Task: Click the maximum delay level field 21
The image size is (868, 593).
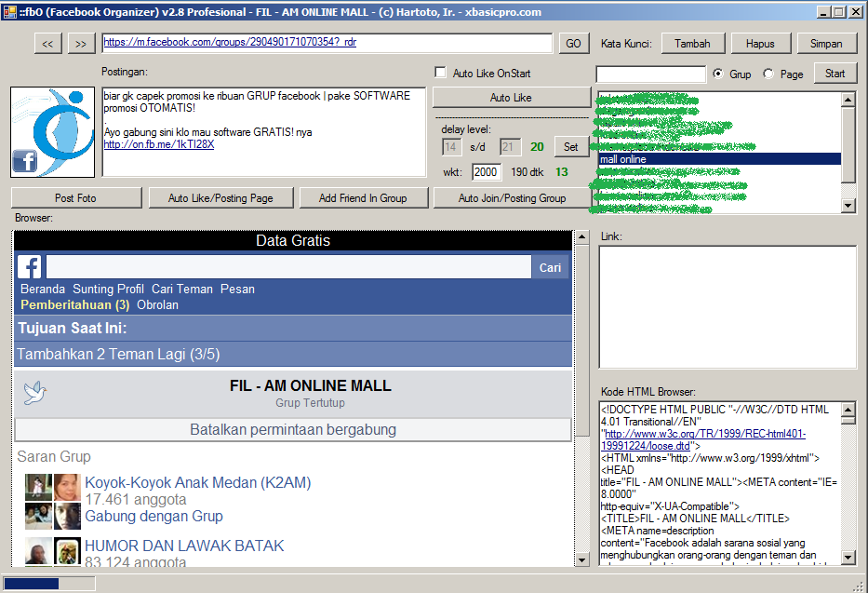Action: 509,147
